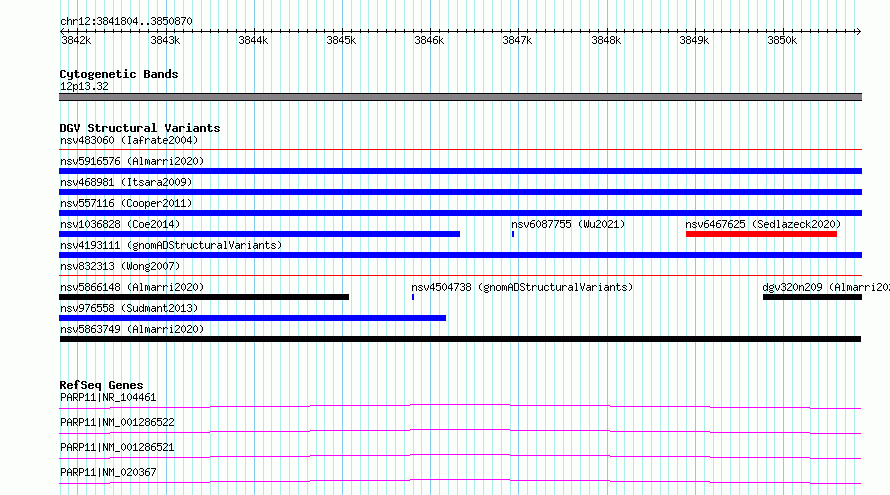Click the 3847k ruler tick label
Screen dimensions: 890x495
(517, 40)
